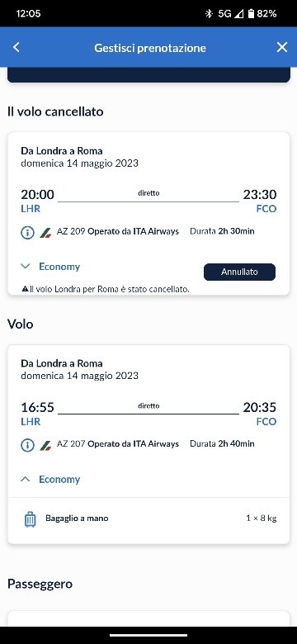Tap the Passeggero section heading

coord(40,584)
